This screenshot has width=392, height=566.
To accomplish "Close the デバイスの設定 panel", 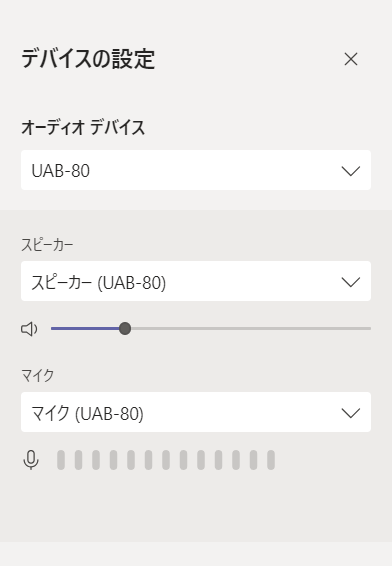I will point(351,59).
